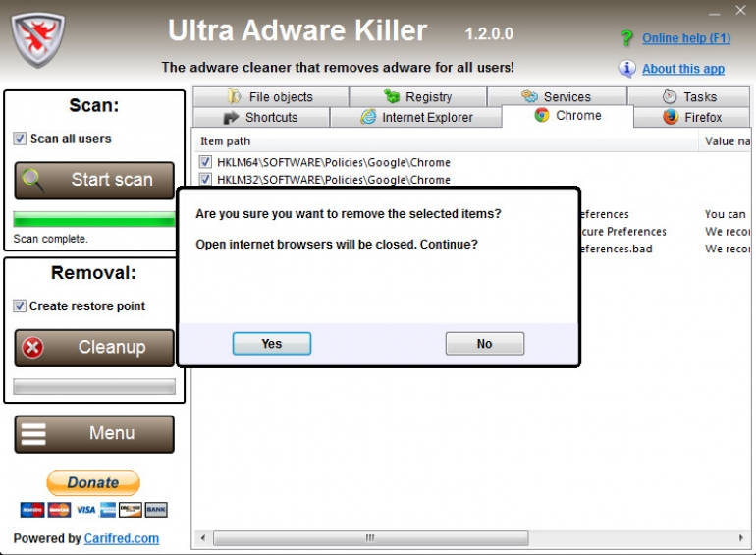The height and width of the screenshot is (555, 756).
Task: Open the File objects tab
Action: [x=270, y=97]
